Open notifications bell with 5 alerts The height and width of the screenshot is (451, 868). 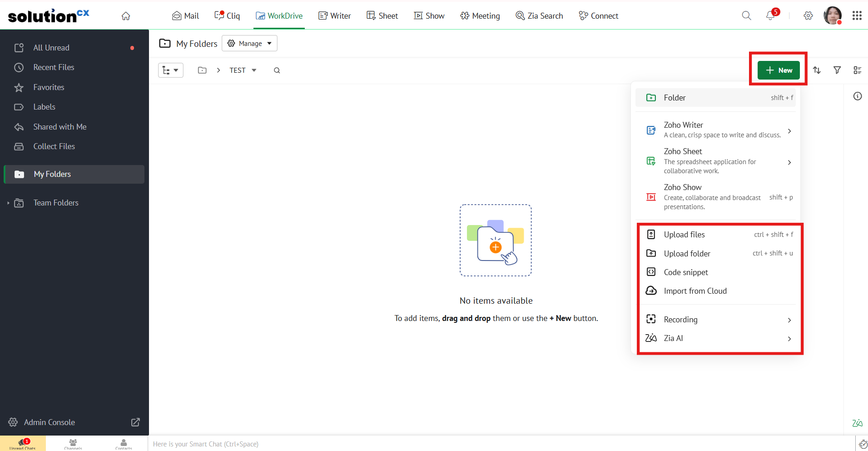click(x=771, y=15)
